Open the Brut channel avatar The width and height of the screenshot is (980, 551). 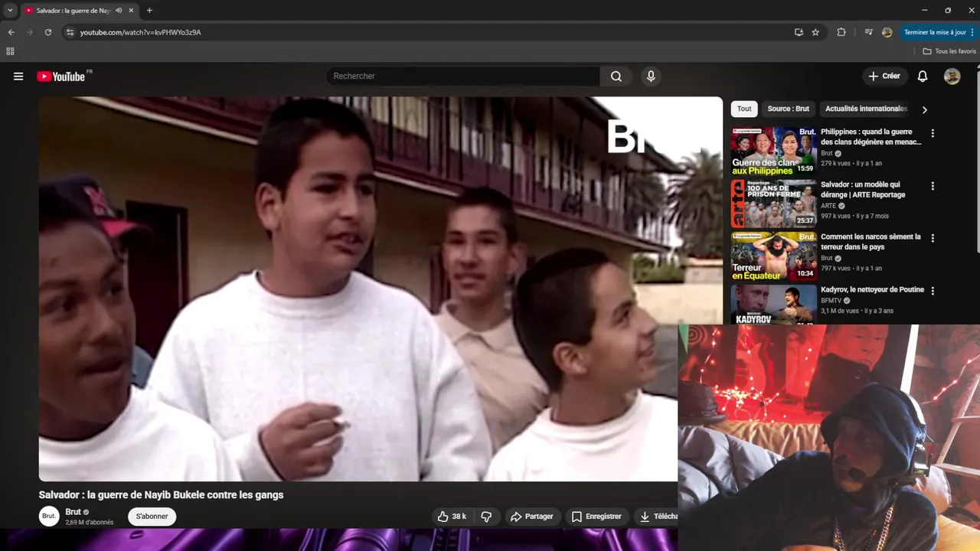(49, 517)
